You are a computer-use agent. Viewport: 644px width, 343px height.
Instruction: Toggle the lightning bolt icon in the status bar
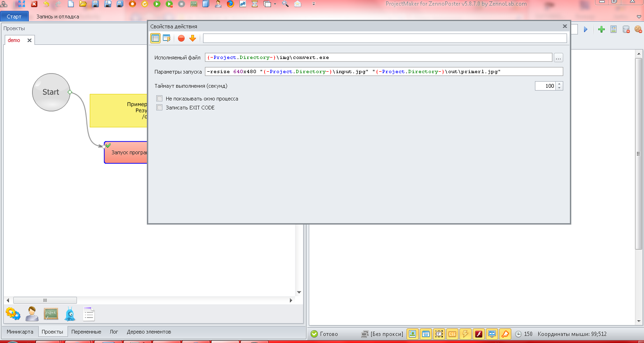[x=466, y=334]
